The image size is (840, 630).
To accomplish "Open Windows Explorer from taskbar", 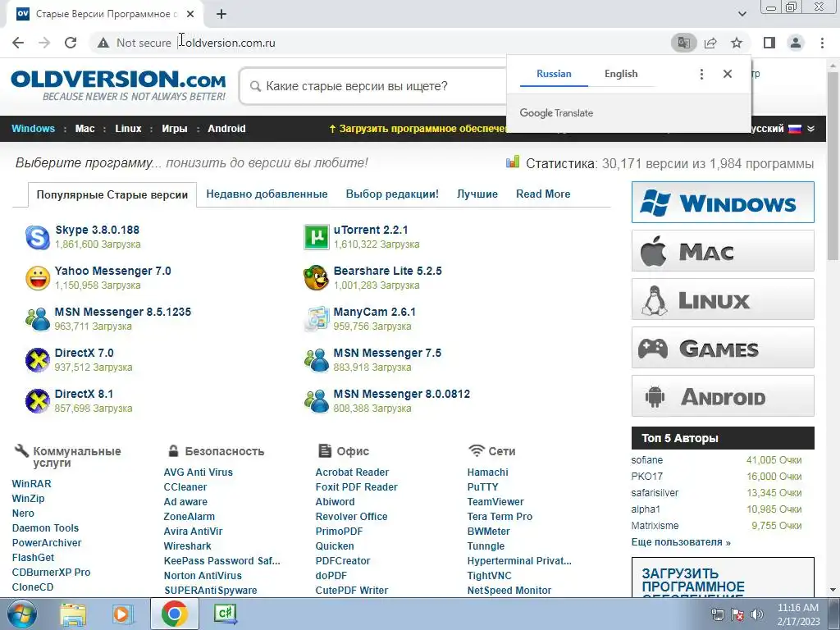I will [x=73, y=614].
